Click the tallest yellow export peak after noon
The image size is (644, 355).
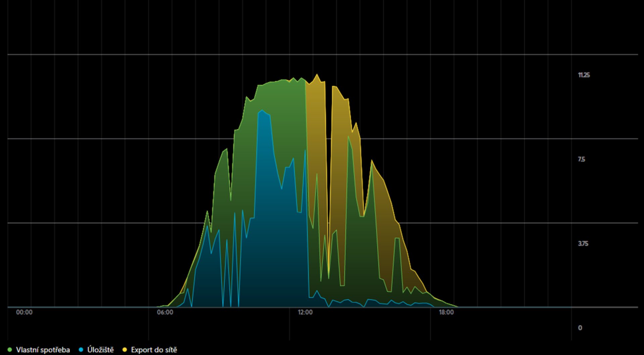pos(317,76)
